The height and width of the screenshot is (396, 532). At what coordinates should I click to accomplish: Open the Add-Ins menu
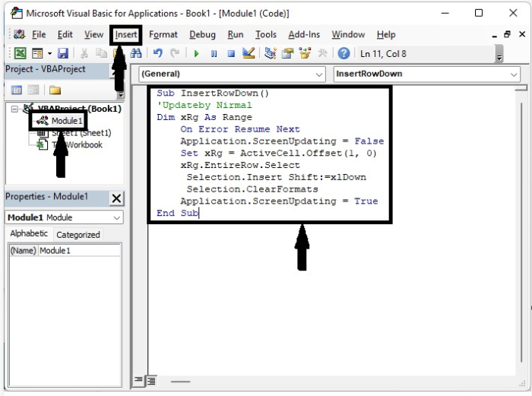(304, 35)
